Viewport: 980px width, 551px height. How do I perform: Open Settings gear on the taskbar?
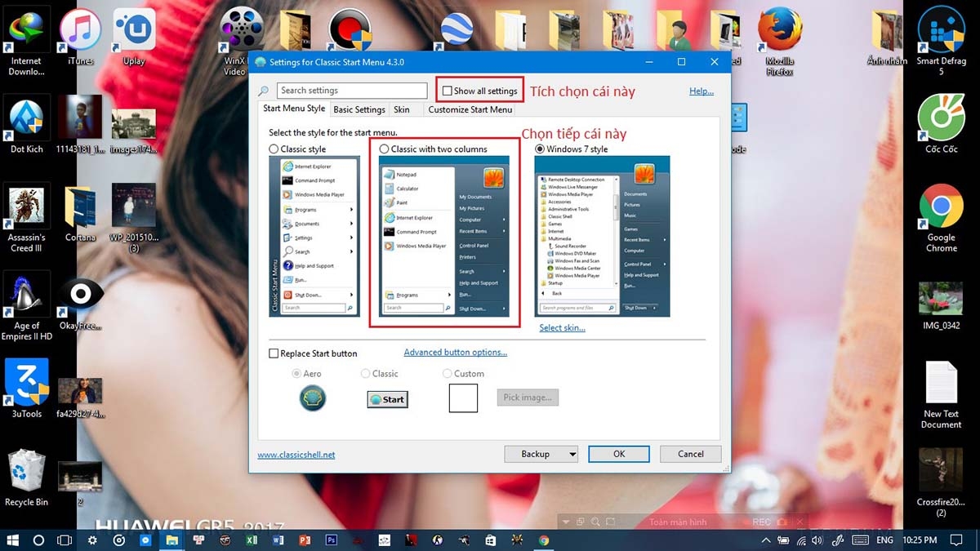tap(92, 540)
